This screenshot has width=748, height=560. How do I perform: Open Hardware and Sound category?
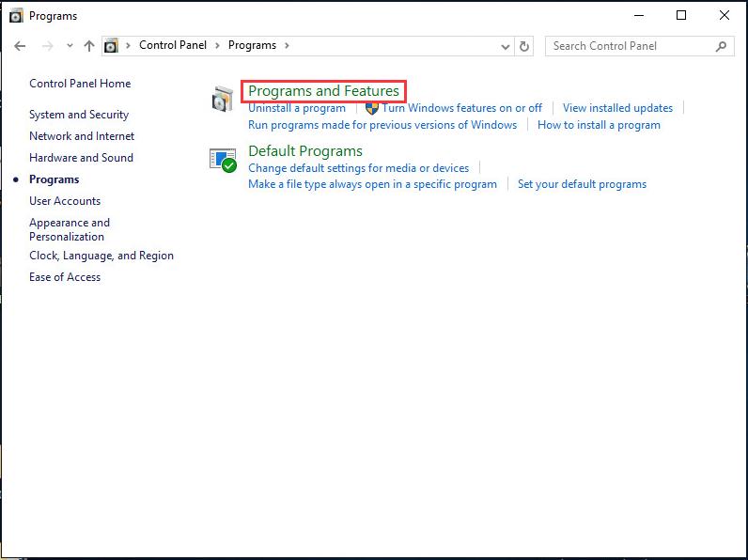point(81,158)
